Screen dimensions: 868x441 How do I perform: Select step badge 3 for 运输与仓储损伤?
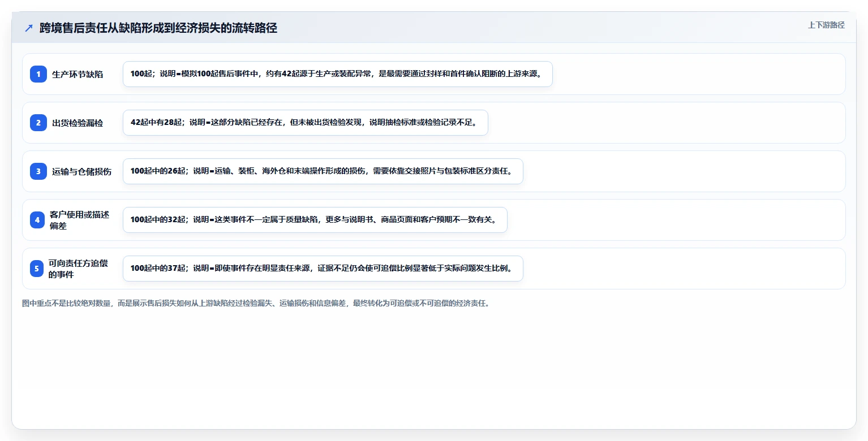pos(38,171)
